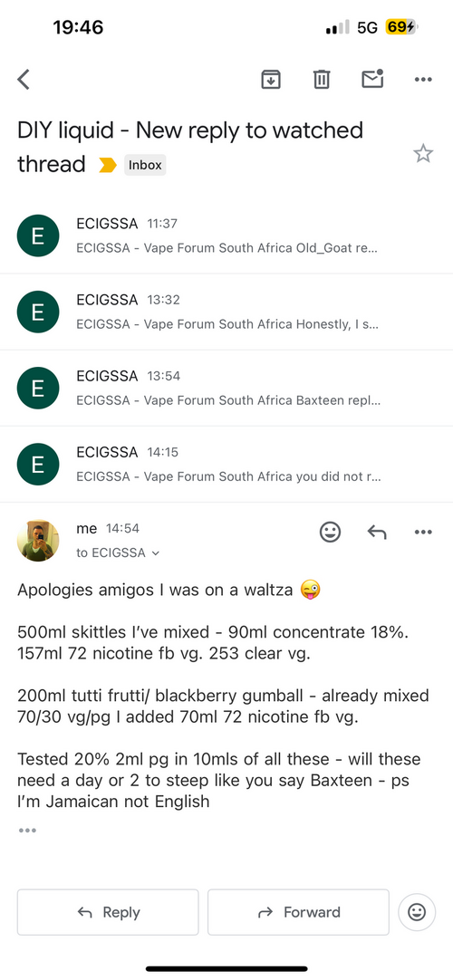Tap reply arrow icon in message header

pos(376,532)
